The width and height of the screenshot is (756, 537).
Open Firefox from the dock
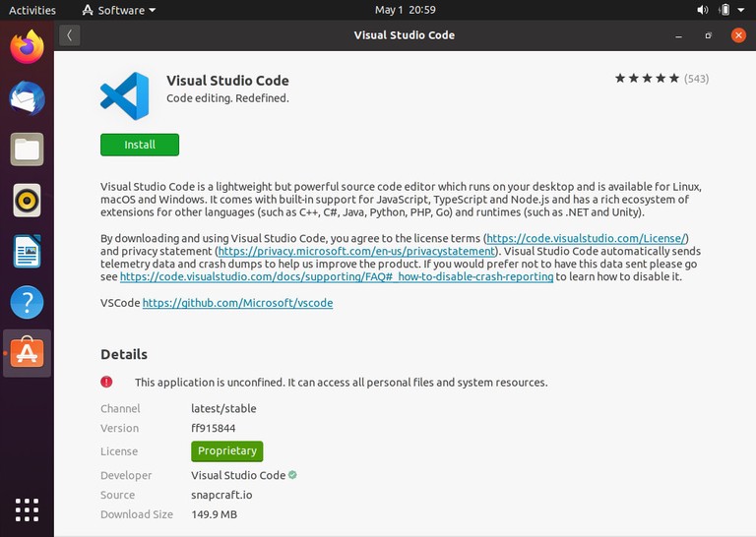tap(27, 47)
